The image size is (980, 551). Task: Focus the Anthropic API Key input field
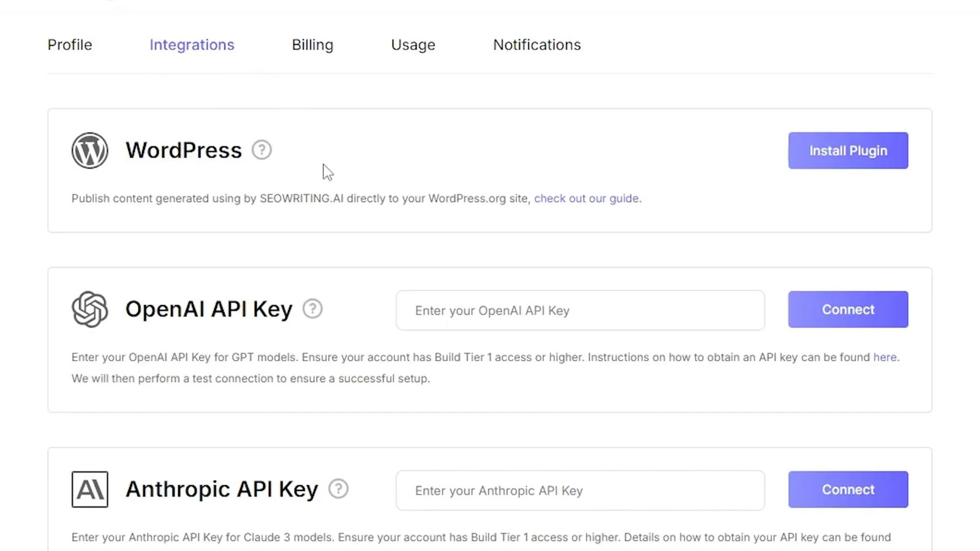[580, 490]
